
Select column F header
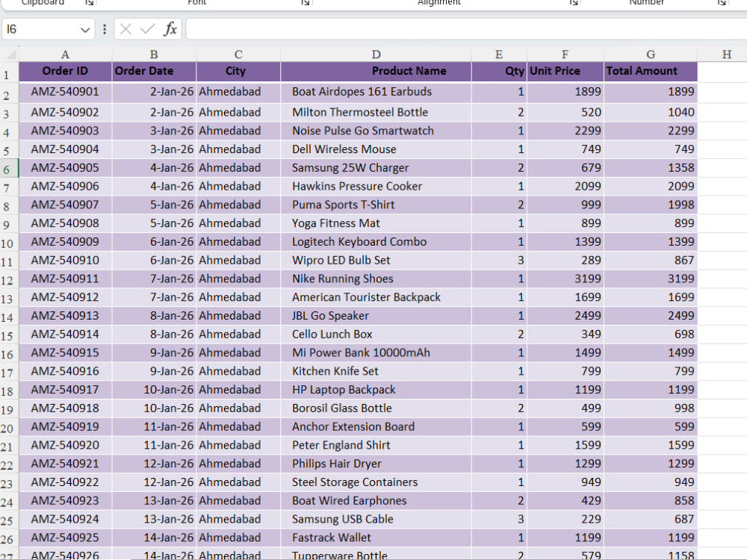565,55
